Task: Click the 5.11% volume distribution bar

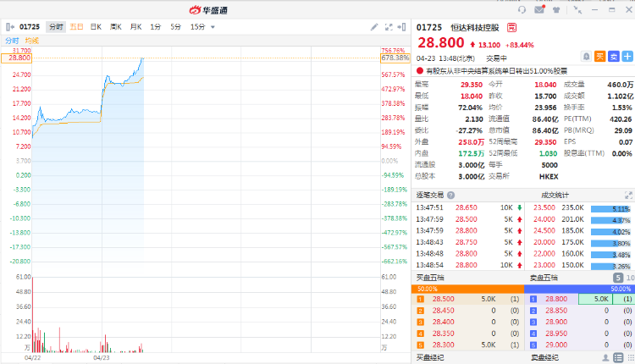Action: 610,209
